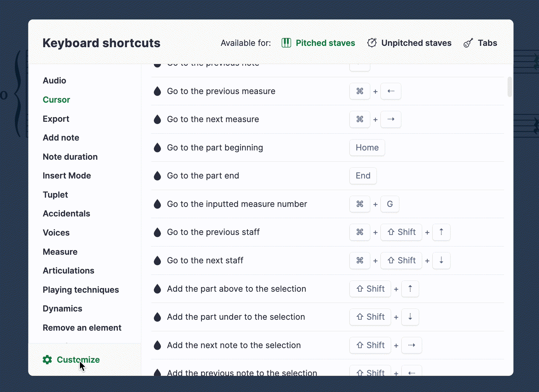Viewport: 539px width, 392px height.
Task: Click the shortcuts list vertical scrollbar
Action: pyautogui.click(x=510, y=87)
